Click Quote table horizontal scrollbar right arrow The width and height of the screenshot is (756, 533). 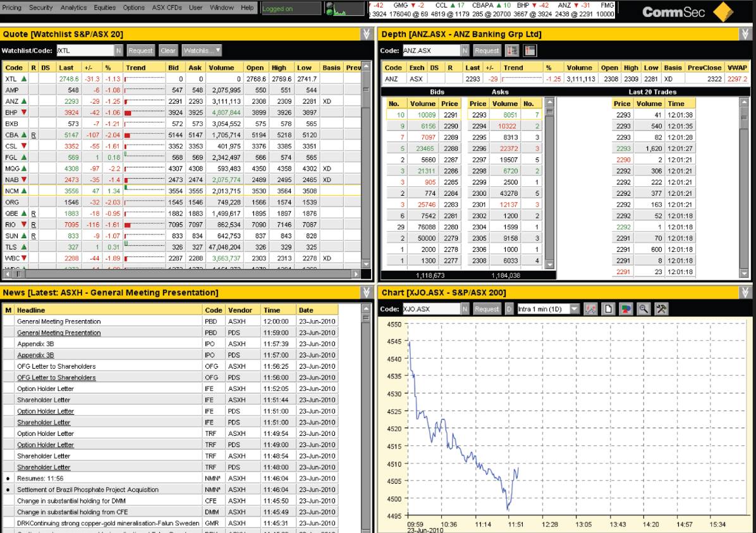(356, 274)
